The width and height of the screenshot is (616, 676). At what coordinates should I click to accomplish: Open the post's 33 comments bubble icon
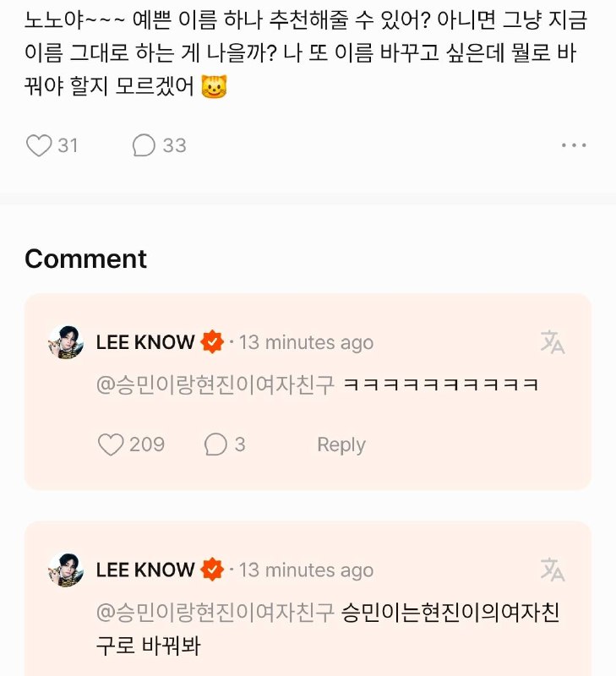pos(144,145)
